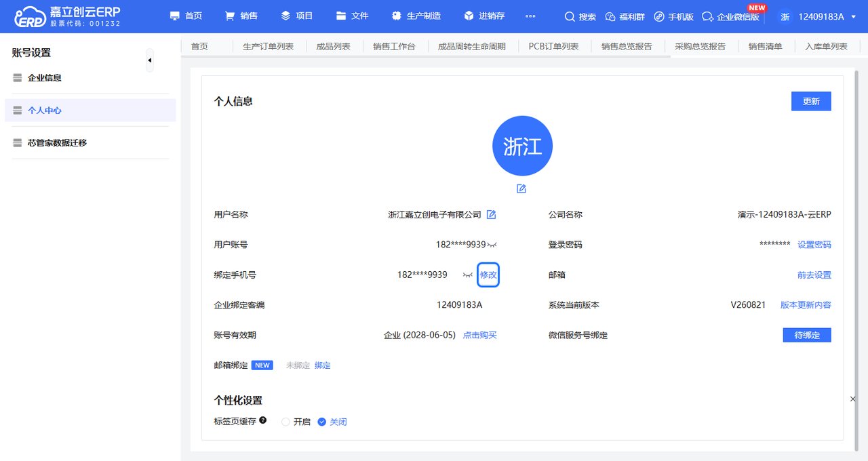Open the 首页 top navigation menu

click(x=186, y=16)
